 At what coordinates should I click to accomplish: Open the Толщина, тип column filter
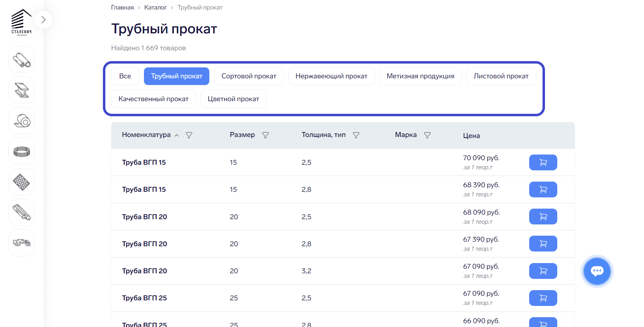click(356, 135)
